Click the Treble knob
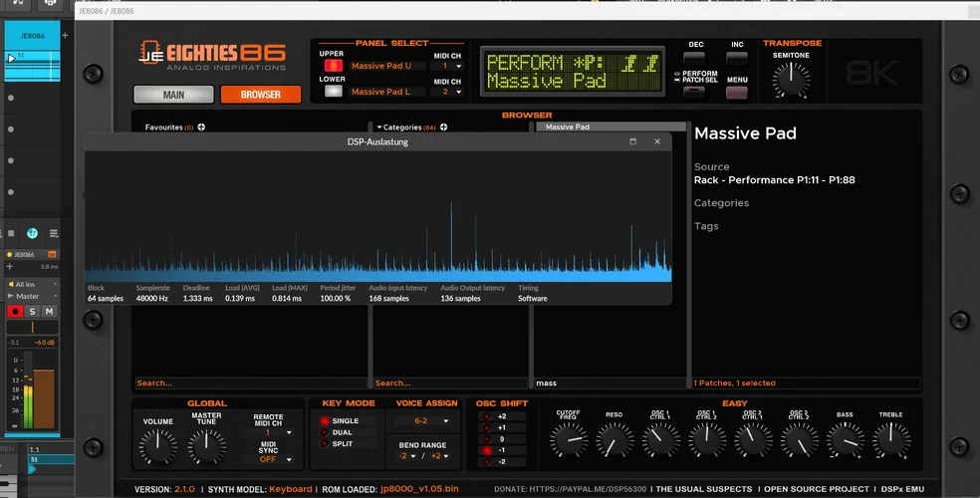This screenshot has width=980, height=498. pyautogui.click(x=890, y=440)
